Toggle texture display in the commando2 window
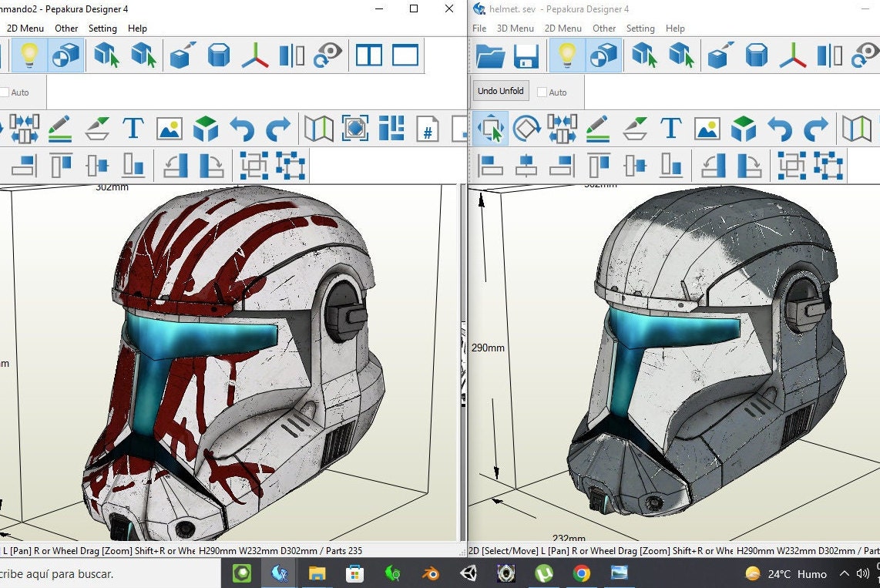Image resolution: width=880 pixels, height=588 pixels. tap(66, 55)
